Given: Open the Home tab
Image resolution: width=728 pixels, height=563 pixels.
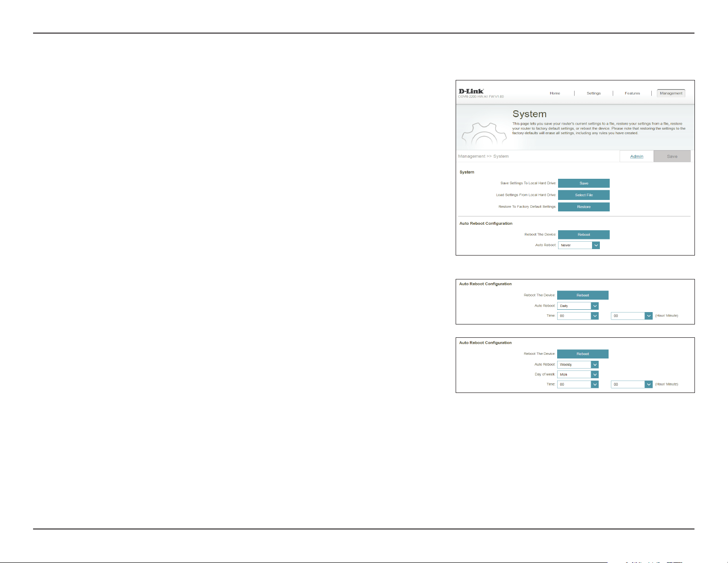Looking at the screenshot, I should (555, 93).
